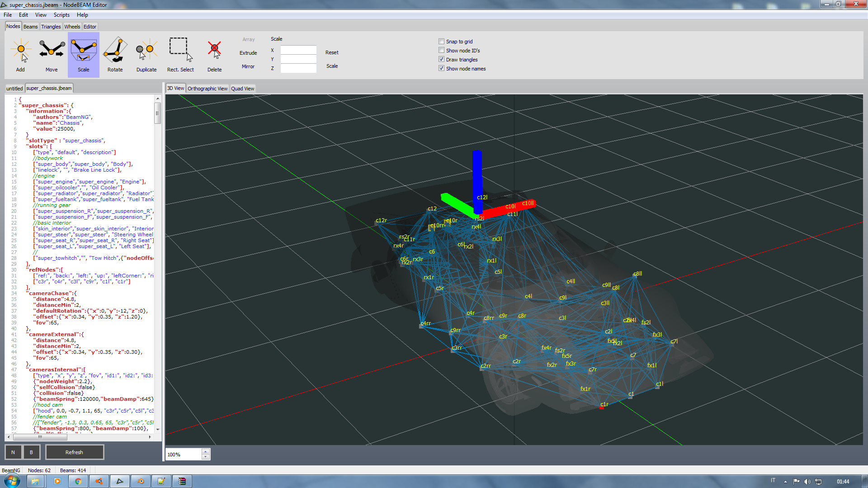Select the super_chassis.jbeam file tab
868x488 pixels.
(x=49, y=88)
